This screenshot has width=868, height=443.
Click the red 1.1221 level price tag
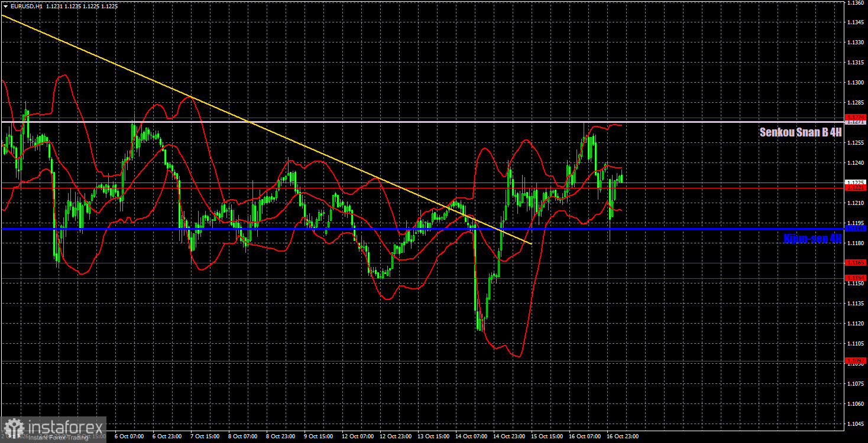coord(856,188)
